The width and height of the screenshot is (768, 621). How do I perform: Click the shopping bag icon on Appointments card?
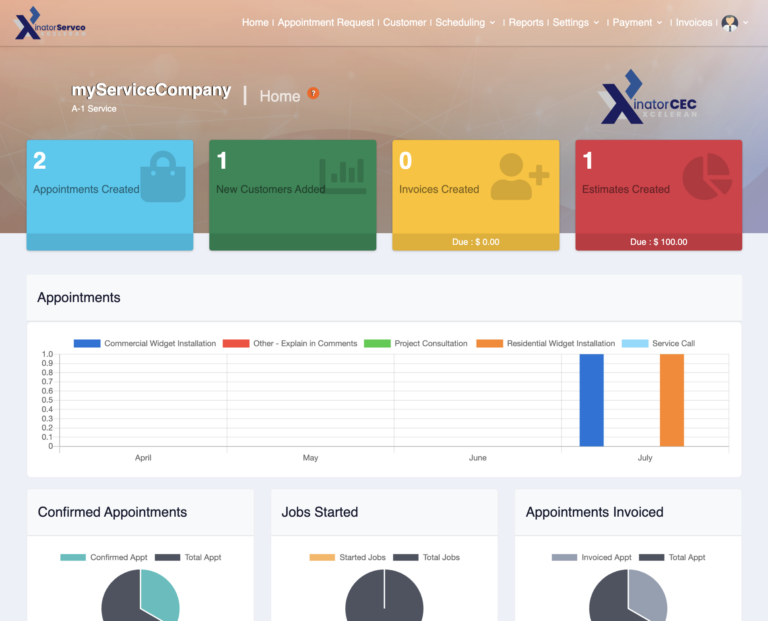click(x=163, y=177)
